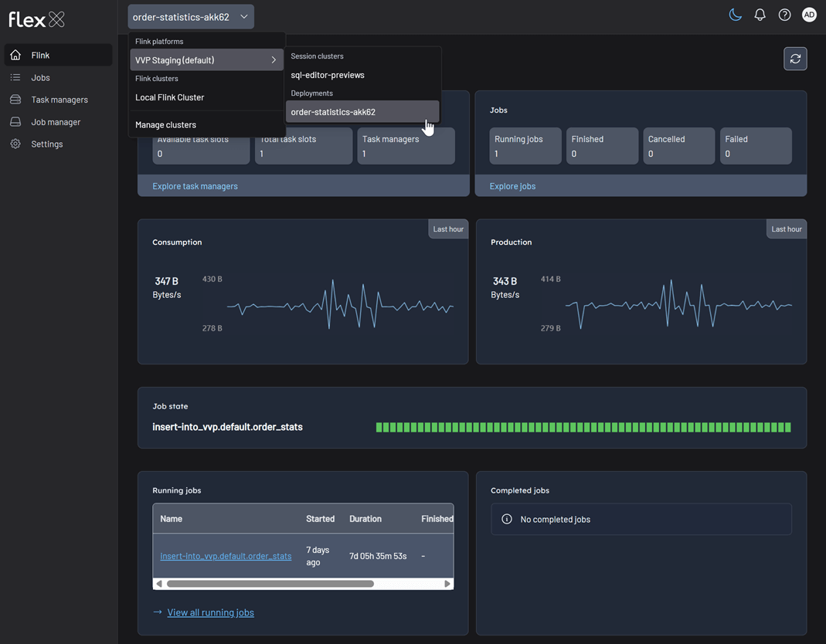Click the help question mark icon
The image size is (826, 644).
point(784,15)
